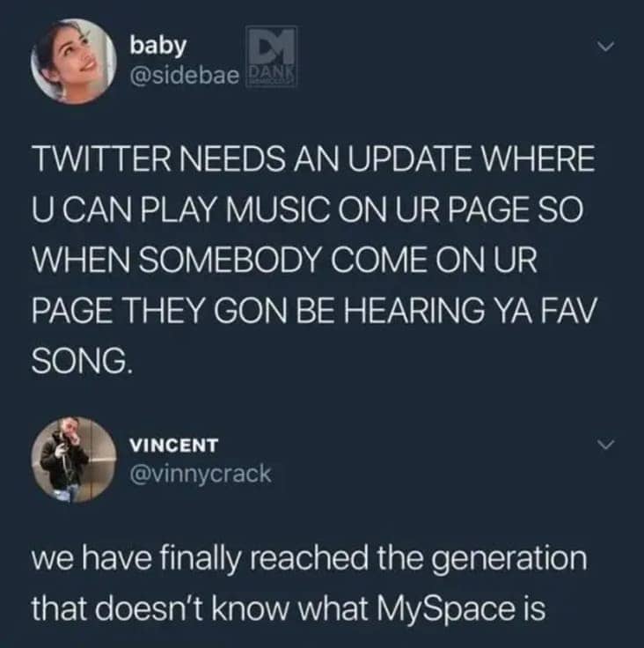Expand the options chevron on baby's tweet

point(606,47)
